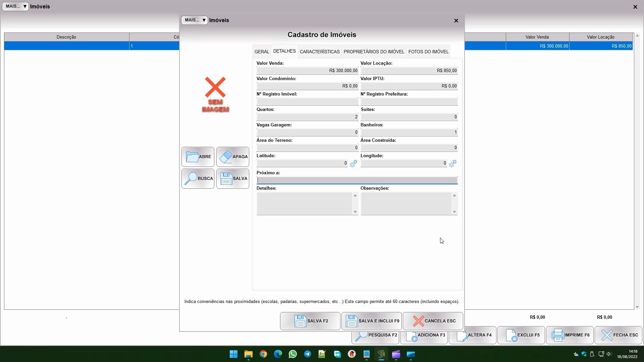Open Telegram from the taskbar
Image resolution: width=644 pixels, height=362 pixels.
[308, 354]
